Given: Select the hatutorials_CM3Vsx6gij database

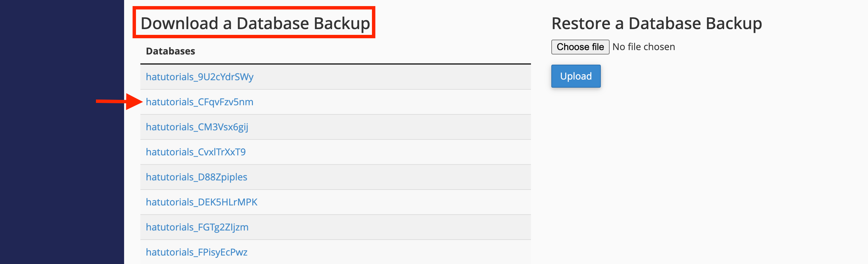Looking at the screenshot, I should click(197, 127).
